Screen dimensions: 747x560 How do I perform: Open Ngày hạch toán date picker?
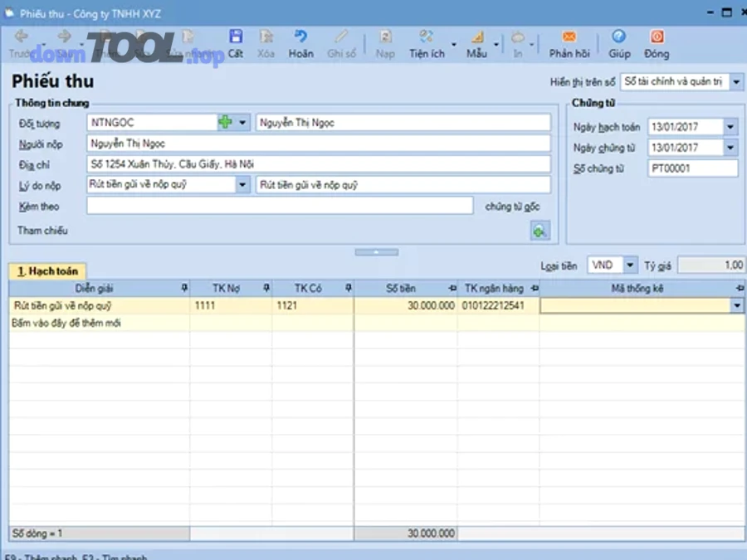pyautogui.click(x=730, y=127)
